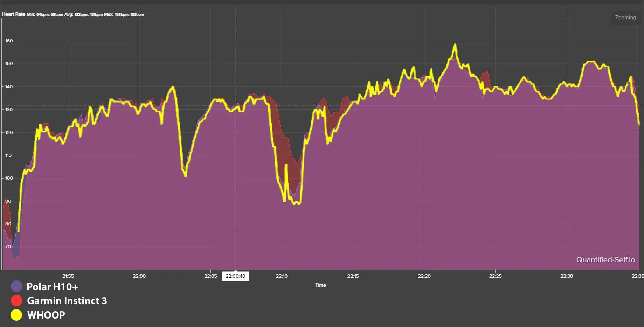Screen dimensions: 644x327
Task: Click the red Garmin Instinct 3 legend circle
Action: coord(16,301)
